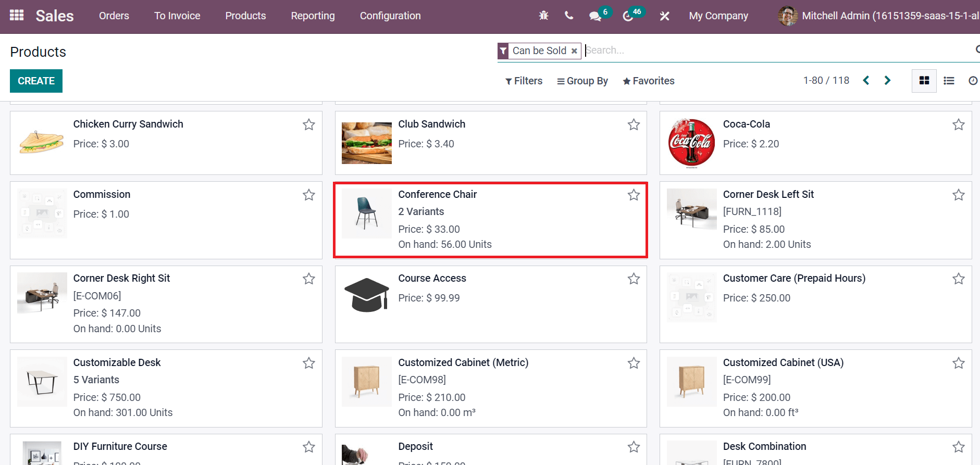
Task: Open the Customized Cabinet (USA) image
Action: point(692,382)
